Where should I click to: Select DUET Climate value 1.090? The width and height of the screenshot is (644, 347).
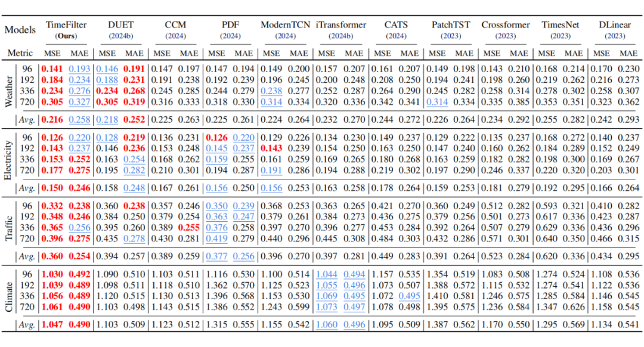coord(107,274)
